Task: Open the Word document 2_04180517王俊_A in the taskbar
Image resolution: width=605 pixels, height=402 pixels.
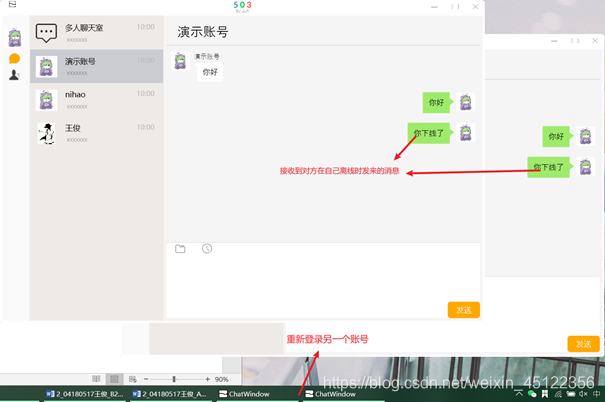Action: point(170,394)
